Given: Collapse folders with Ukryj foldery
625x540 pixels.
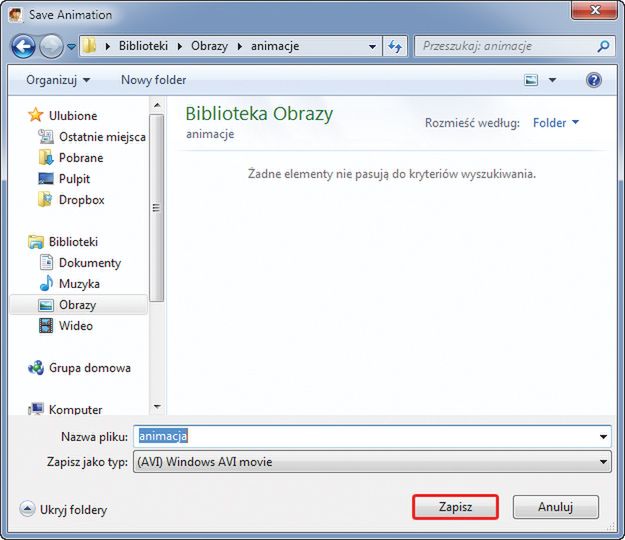Looking at the screenshot, I should coord(64,510).
